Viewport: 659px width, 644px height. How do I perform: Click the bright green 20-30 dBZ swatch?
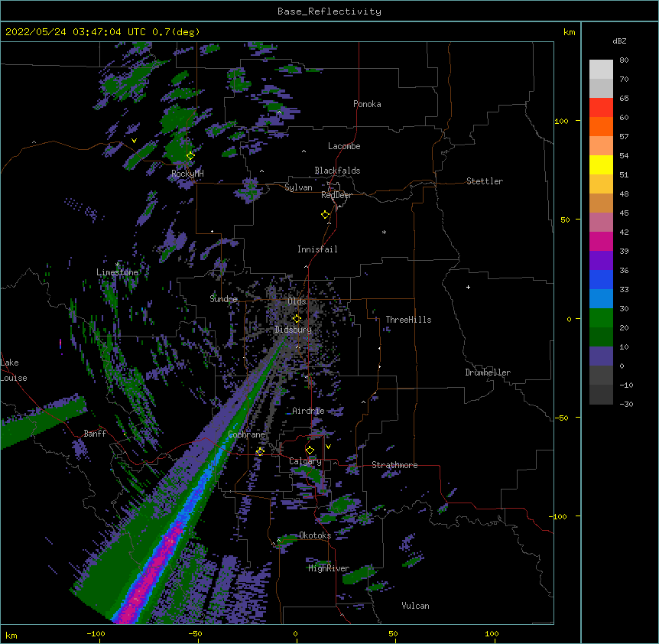coord(601,318)
